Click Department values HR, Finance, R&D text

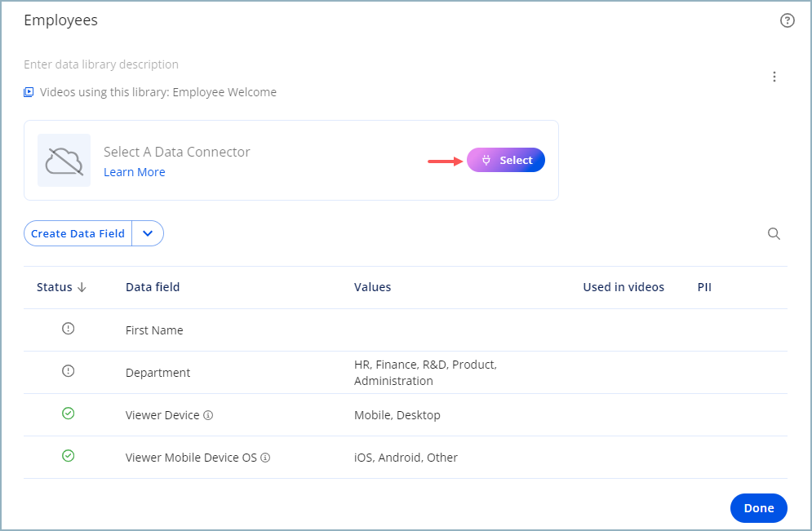pos(425,373)
